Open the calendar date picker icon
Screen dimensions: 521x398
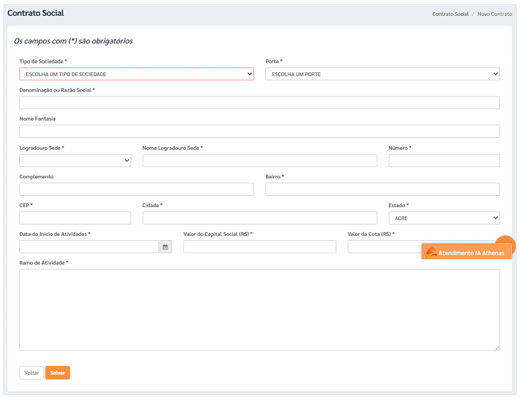[165, 247]
